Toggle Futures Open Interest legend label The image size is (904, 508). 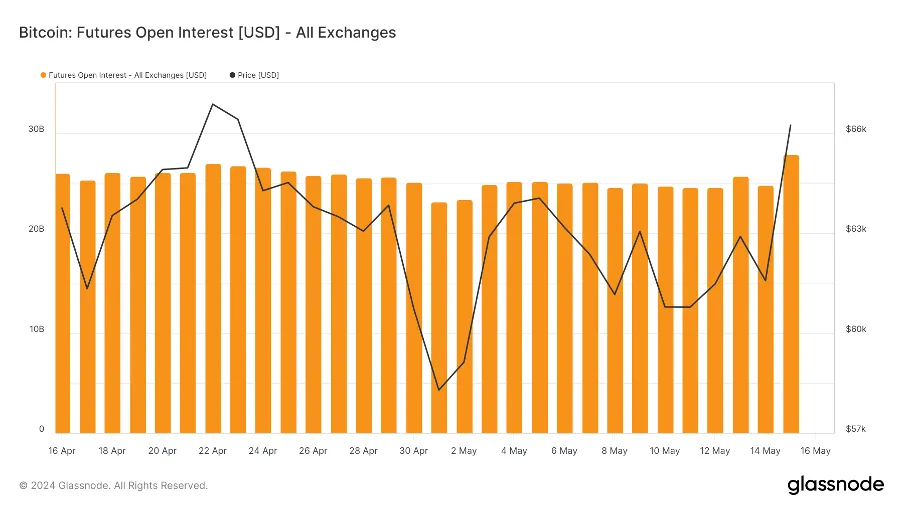click(127, 75)
